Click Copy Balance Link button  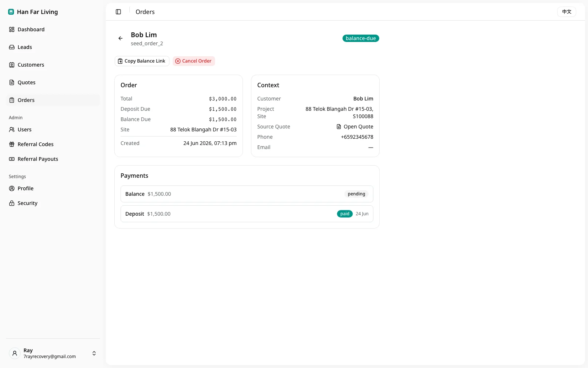(142, 61)
